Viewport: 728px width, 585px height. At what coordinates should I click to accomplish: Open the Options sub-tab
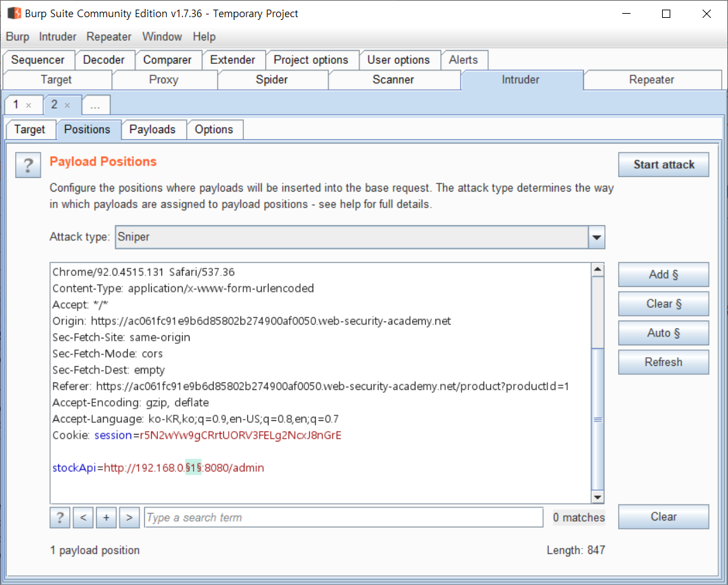click(214, 130)
